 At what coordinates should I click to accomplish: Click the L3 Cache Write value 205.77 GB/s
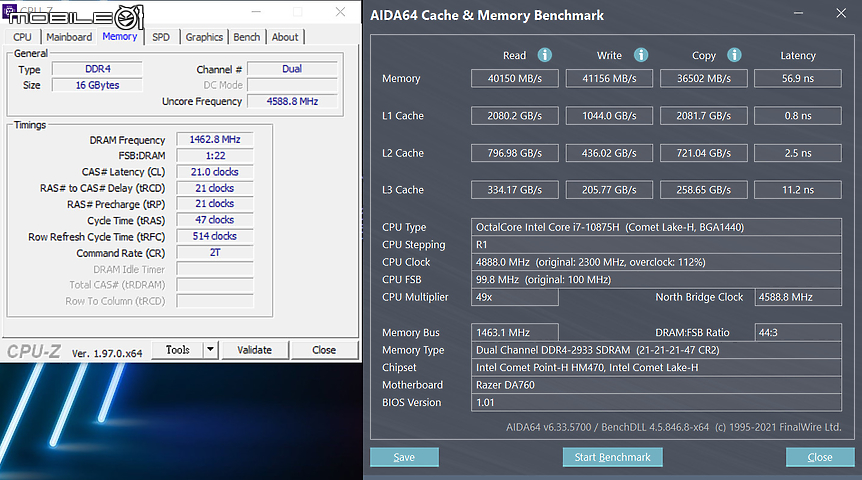[609, 190]
